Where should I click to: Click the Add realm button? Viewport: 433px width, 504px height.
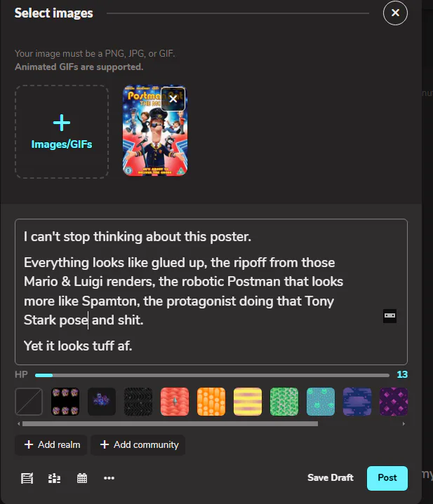[x=52, y=444]
